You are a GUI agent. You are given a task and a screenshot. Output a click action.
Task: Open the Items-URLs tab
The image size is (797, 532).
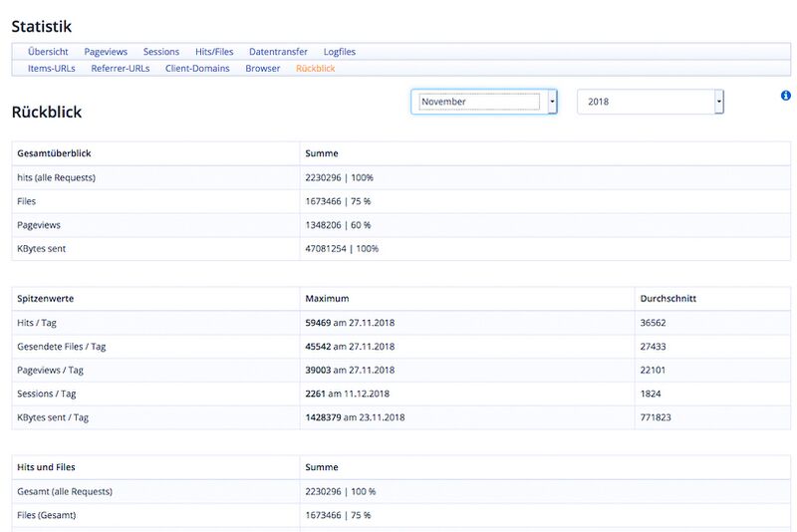(x=52, y=69)
